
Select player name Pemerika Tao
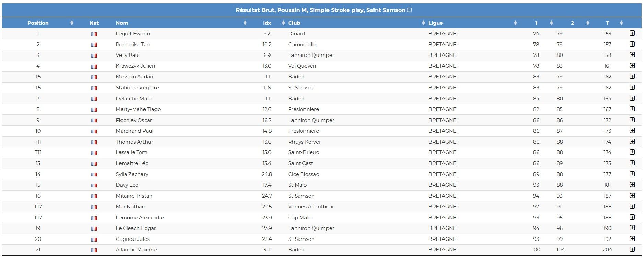pyautogui.click(x=133, y=45)
